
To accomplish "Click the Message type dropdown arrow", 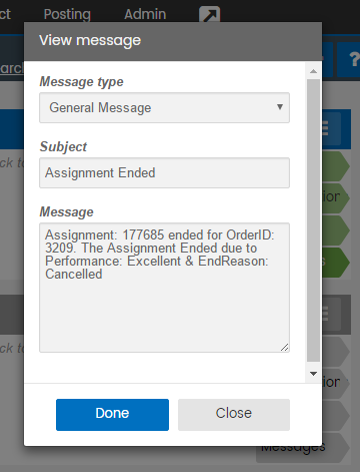I will (x=280, y=107).
